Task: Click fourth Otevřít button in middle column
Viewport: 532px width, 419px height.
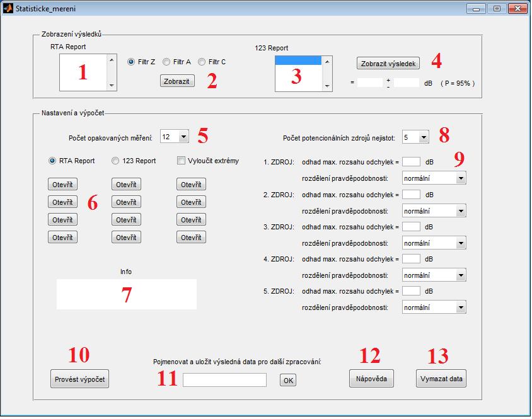Action: pyautogui.click(x=126, y=238)
